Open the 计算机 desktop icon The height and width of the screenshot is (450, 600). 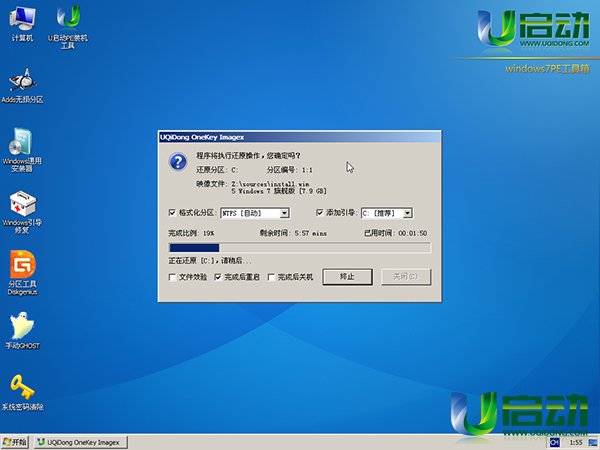22,24
